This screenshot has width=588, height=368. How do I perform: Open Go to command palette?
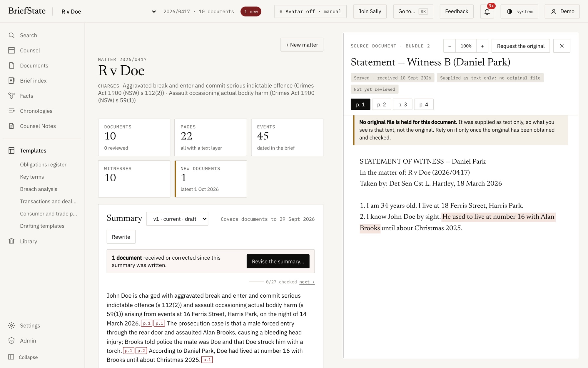[413, 11]
